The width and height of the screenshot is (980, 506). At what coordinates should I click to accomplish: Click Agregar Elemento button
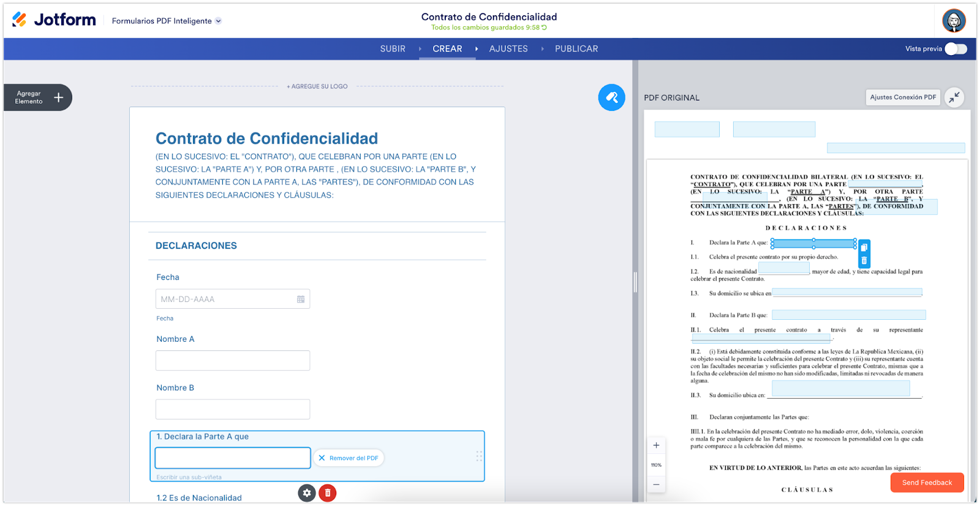(x=38, y=97)
